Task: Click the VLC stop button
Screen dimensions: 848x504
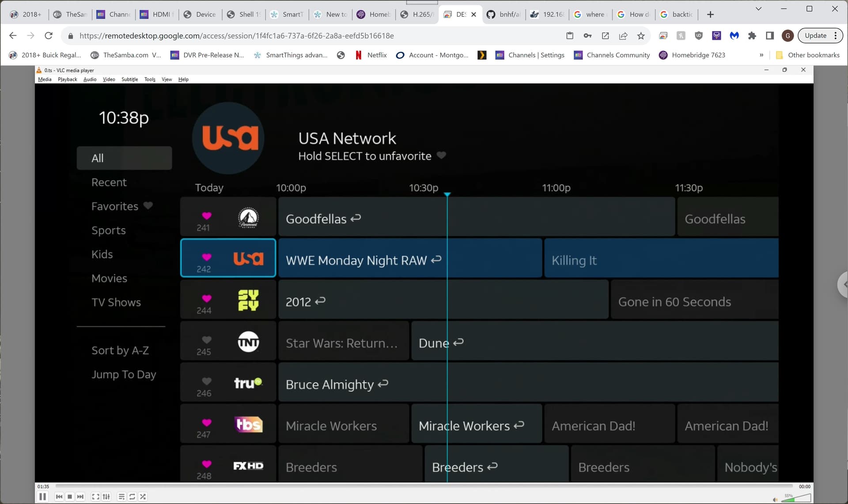Action: [x=70, y=496]
